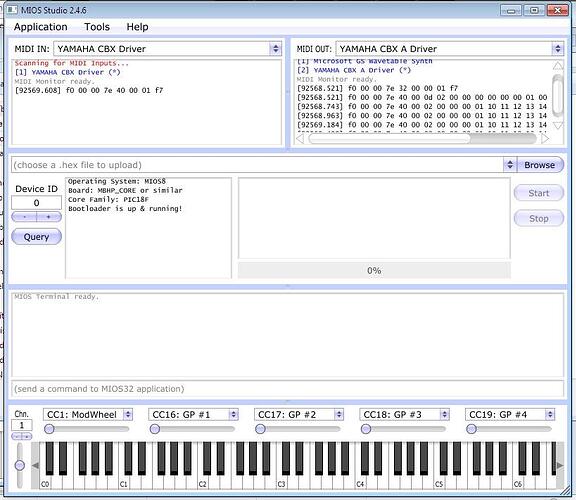The image size is (576, 500).
Task: Click MIDI OUT log scroll right arrow
Action: pos(545,139)
